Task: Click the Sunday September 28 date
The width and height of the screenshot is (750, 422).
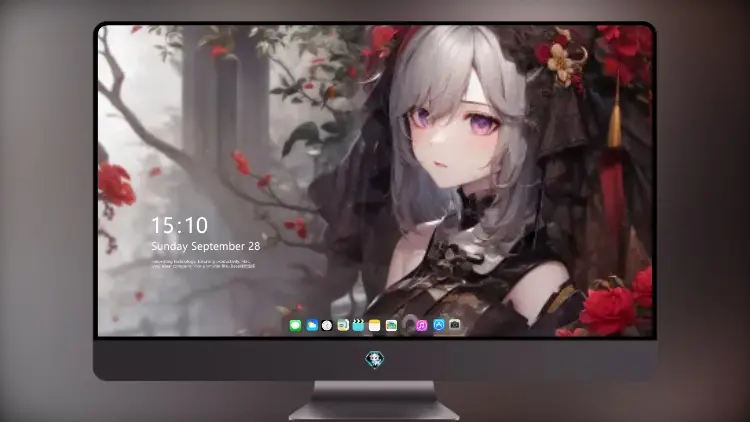Action: point(206,246)
